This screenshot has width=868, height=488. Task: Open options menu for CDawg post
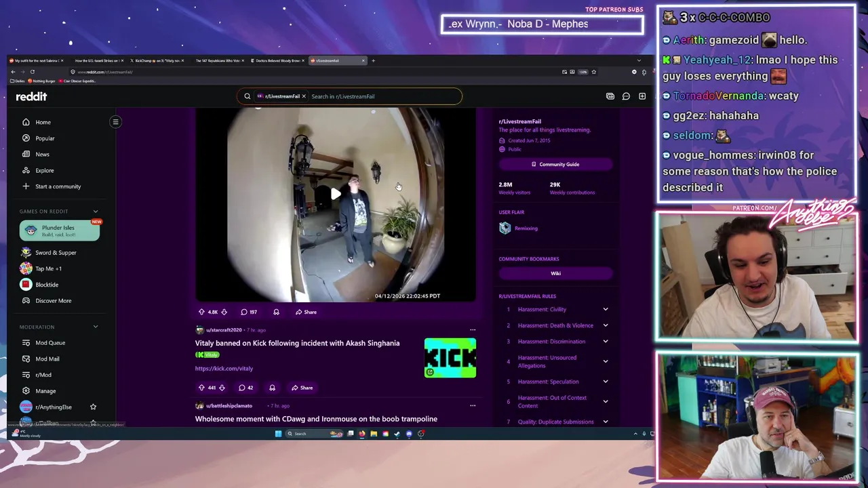pyautogui.click(x=473, y=406)
